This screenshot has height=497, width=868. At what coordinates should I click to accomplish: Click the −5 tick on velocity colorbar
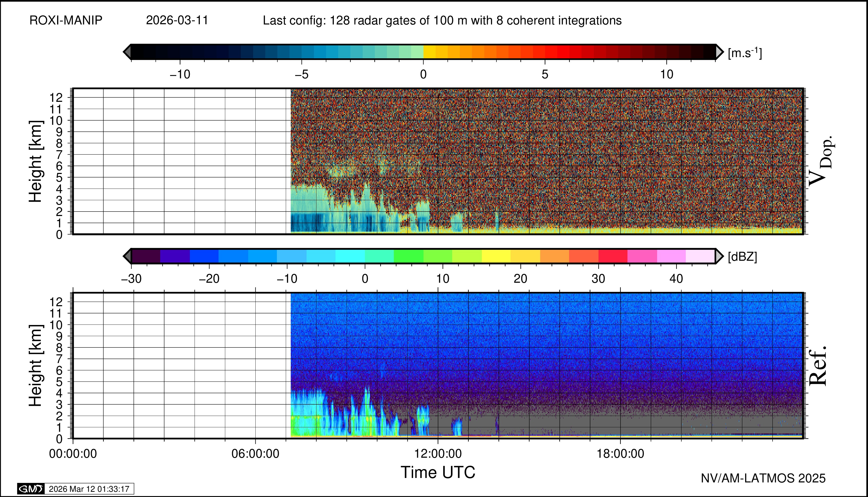302,74
